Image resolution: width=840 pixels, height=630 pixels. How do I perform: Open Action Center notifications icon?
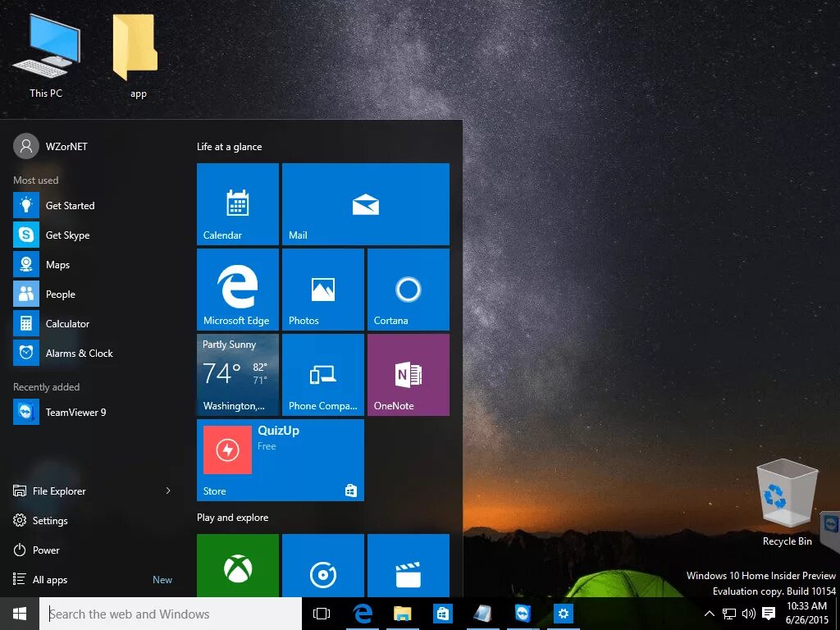pyautogui.click(x=769, y=614)
